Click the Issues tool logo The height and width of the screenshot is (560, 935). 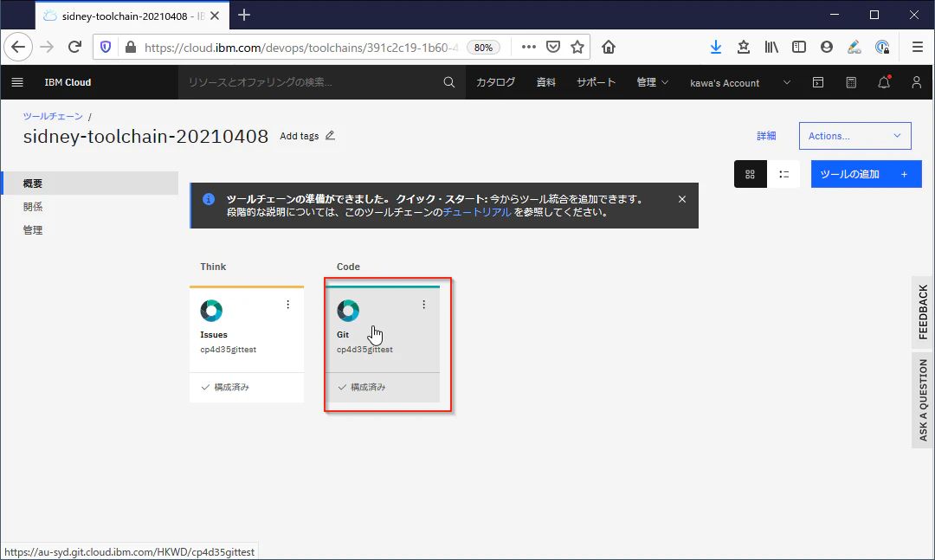[x=211, y=310]
